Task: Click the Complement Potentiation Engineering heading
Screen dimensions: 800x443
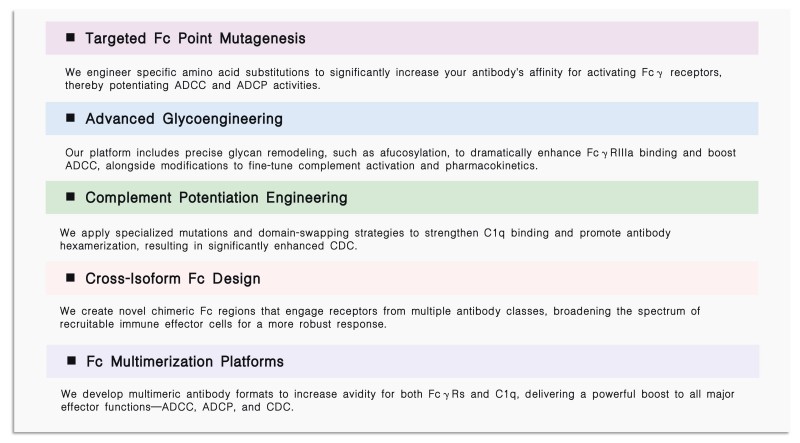Action: (216, 198)
